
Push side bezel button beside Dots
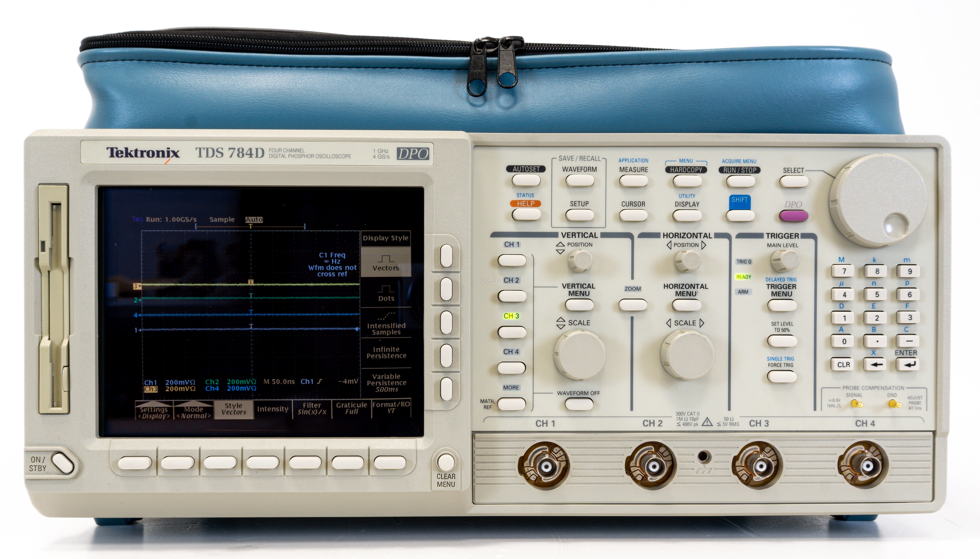[446, 289]
